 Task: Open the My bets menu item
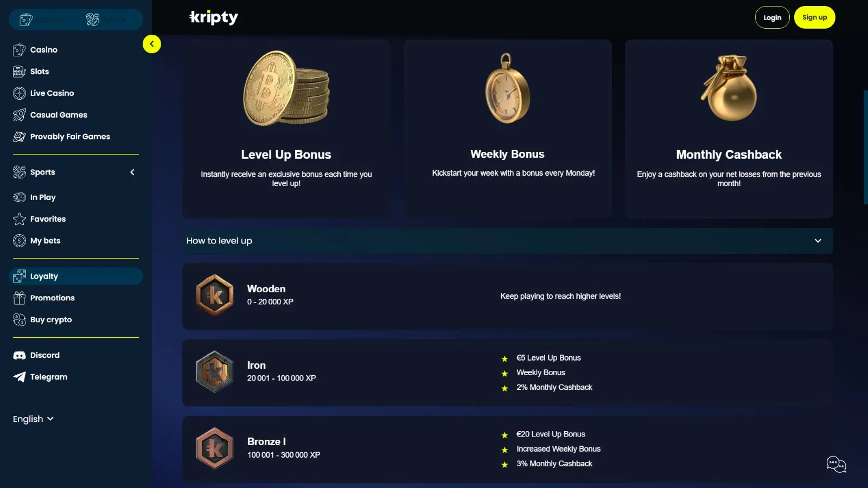click(x=45, y=241)
